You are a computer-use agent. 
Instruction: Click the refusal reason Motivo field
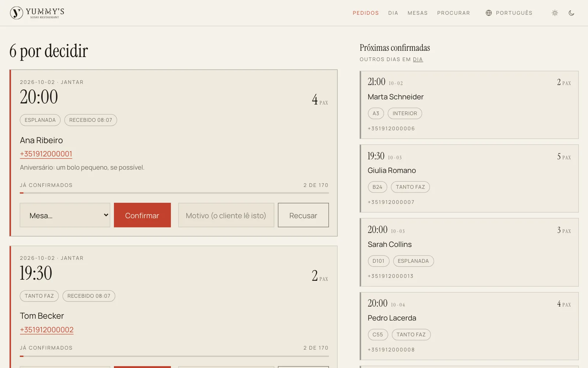[226, 215]
